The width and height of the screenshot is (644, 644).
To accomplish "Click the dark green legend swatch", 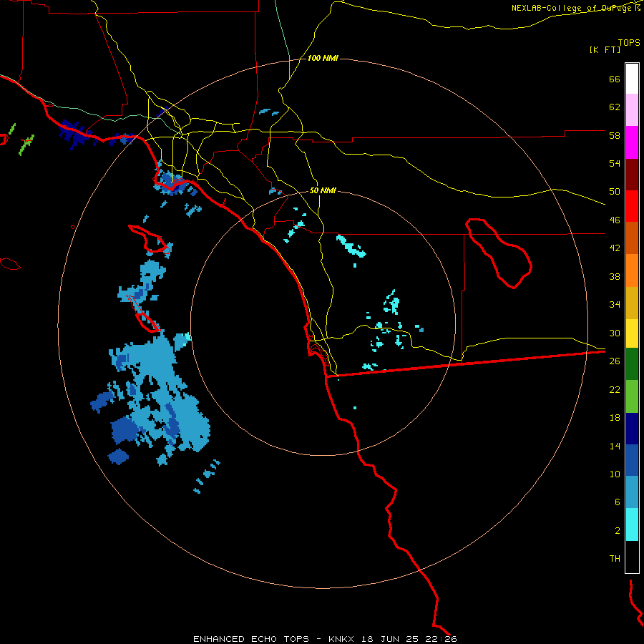I will pos(632,364).
